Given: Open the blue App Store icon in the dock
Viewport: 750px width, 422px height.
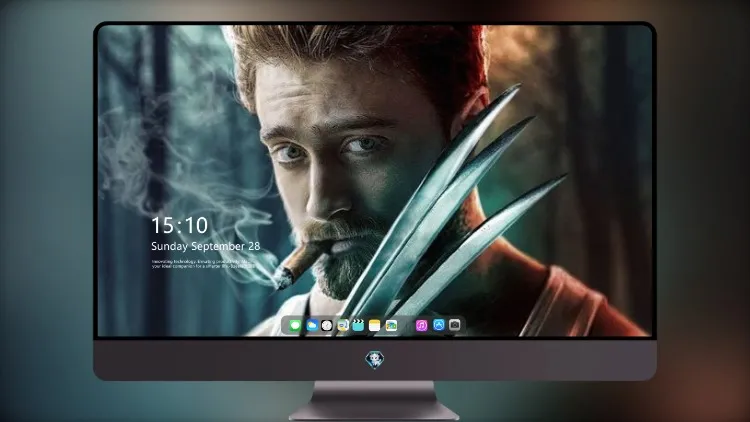Looking at the screenshot, I should tap(439, 325).
